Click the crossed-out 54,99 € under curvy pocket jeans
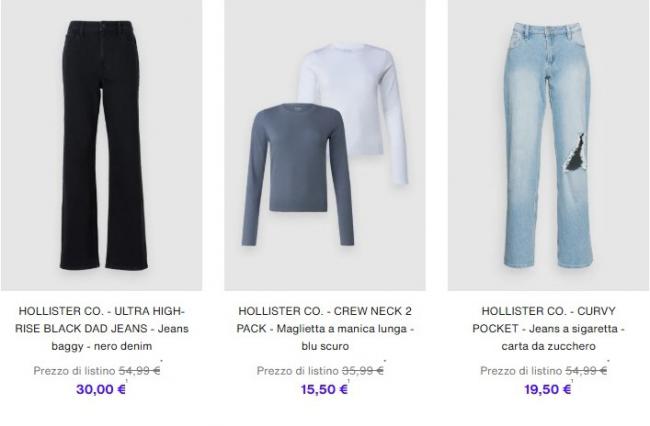This screenshot has width=650, height=426. click(586, 370)
